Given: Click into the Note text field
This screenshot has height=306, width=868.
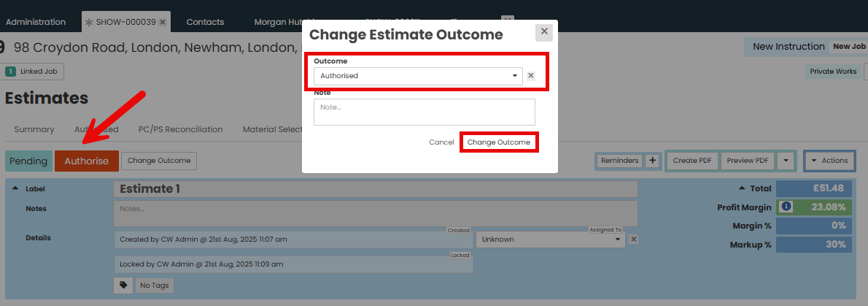Looking at the screenshot, I should (x=424, y=112).
